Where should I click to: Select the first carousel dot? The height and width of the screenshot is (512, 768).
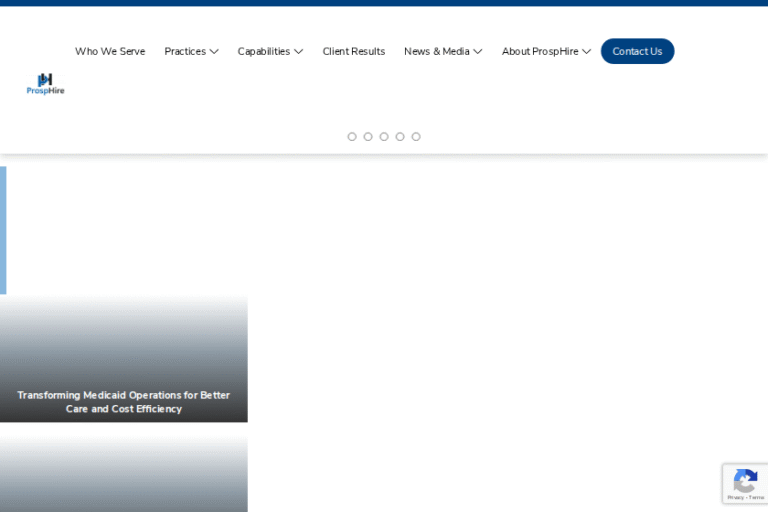click(x=352, y=137)
